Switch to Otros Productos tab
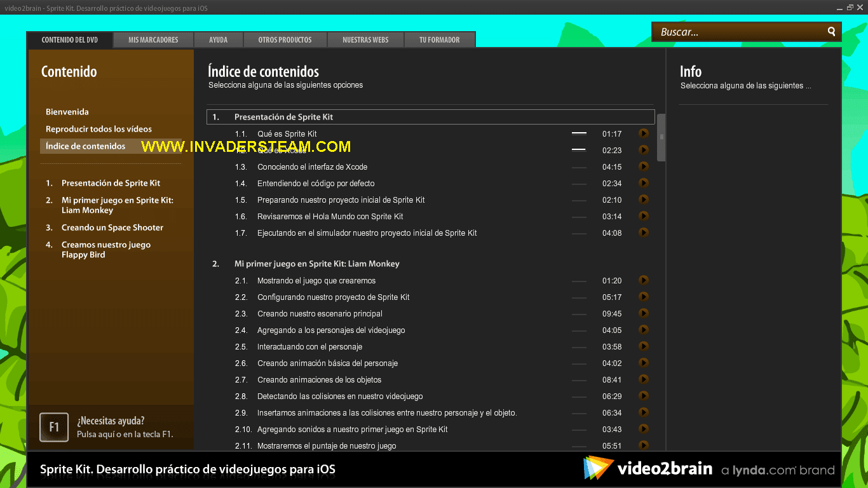The height and width of the screenshot is (488, 868). pos(285,39)
